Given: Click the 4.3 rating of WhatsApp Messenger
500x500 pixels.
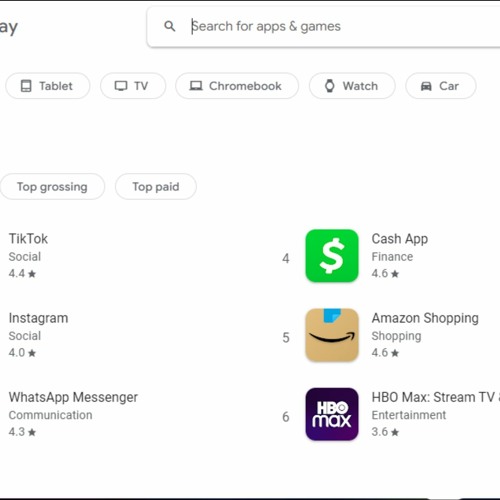Looking at the screenshot, I should pos(22,432).
